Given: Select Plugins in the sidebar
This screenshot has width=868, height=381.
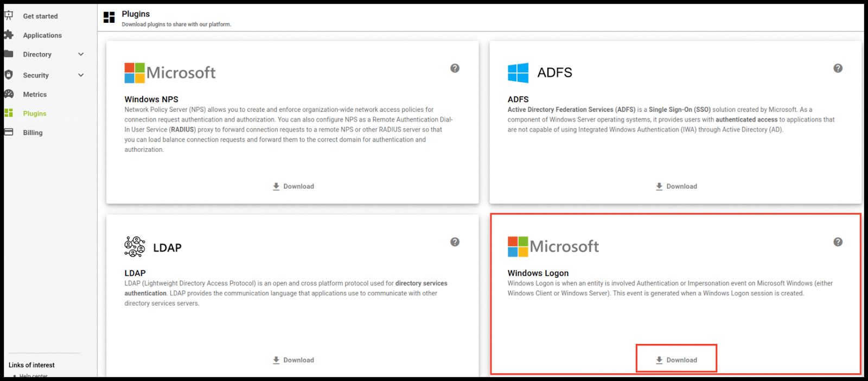Looking at the screenshot, I should (x=35, y=113).
